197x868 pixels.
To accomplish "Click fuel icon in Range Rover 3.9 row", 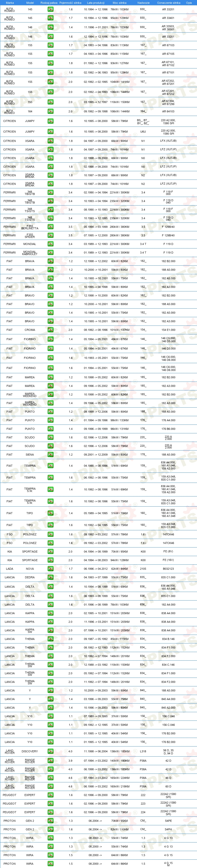I will tap(50, 761).
